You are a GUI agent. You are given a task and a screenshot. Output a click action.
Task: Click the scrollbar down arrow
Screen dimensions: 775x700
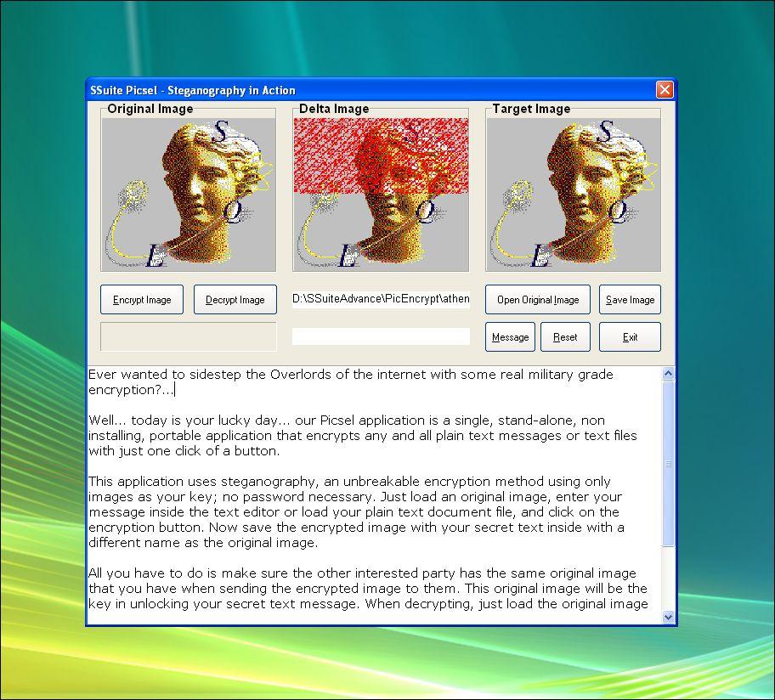pos(669,618)
